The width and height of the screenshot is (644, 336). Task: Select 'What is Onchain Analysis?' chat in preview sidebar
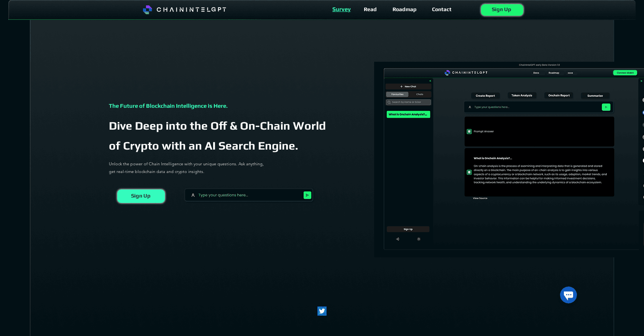(x=408, y=114)
